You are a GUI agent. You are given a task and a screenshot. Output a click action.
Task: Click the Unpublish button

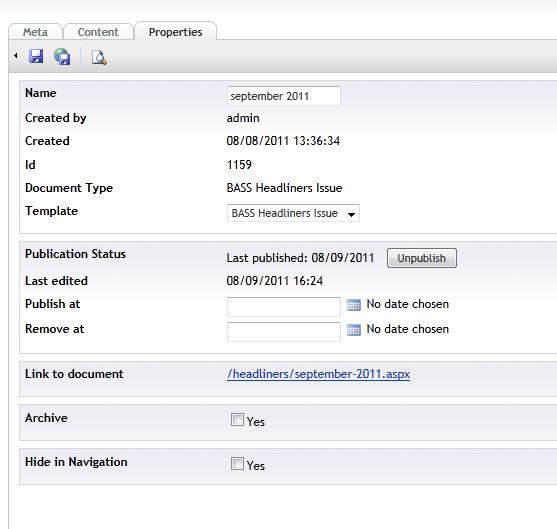click(x=422, y=258)
